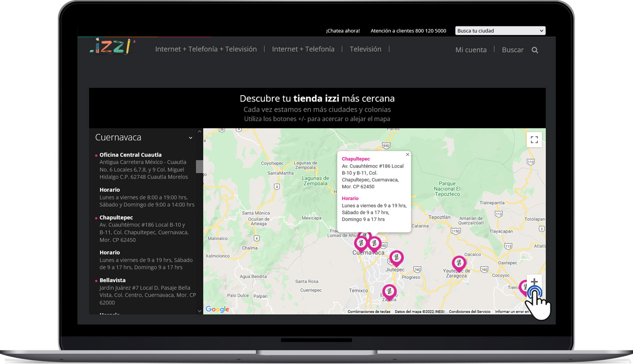Click Bellavista address Jardín Juárez #7
633x364 pixels.
147,295
